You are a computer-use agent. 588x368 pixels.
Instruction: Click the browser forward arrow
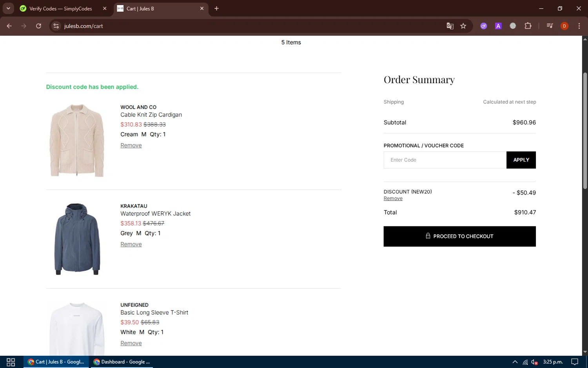pos(24,26)
